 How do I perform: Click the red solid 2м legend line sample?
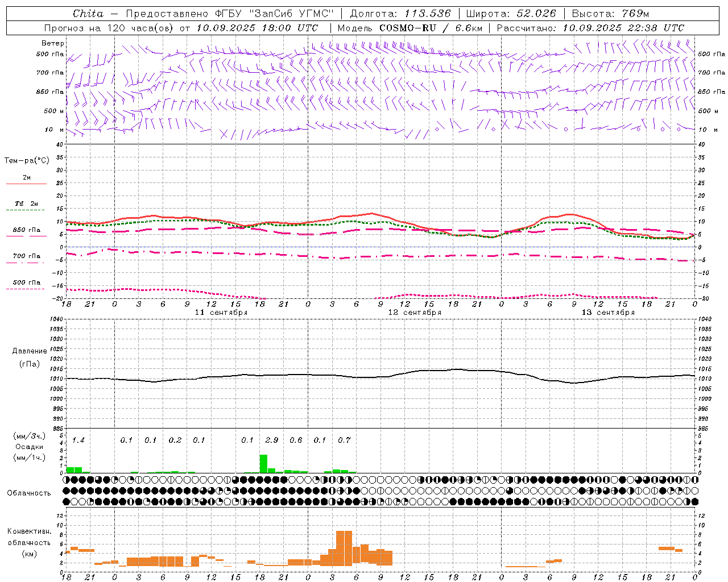click(27, 184)
